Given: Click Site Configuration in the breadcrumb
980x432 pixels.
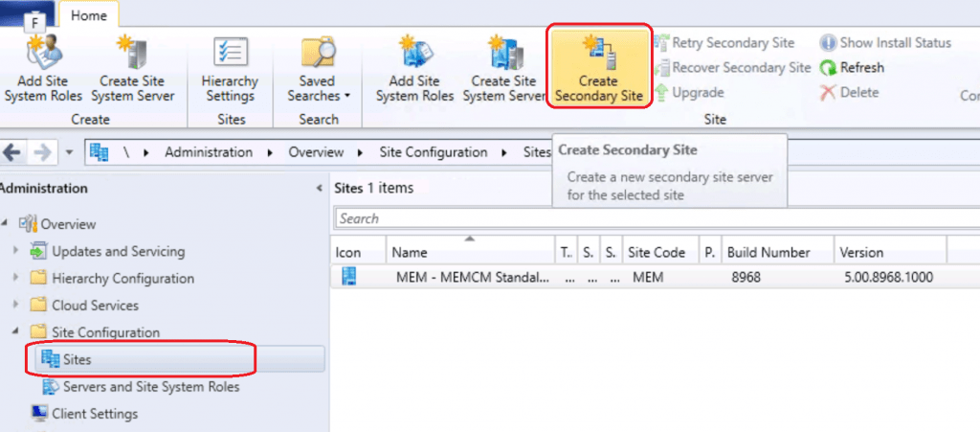Looking at the screenshot, I should (x=434, y=152).
